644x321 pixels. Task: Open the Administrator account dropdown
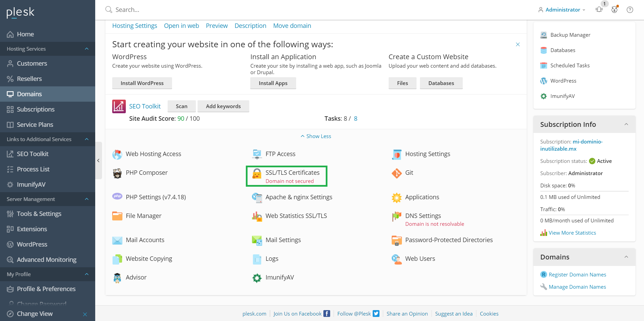(x=562, y=10)
